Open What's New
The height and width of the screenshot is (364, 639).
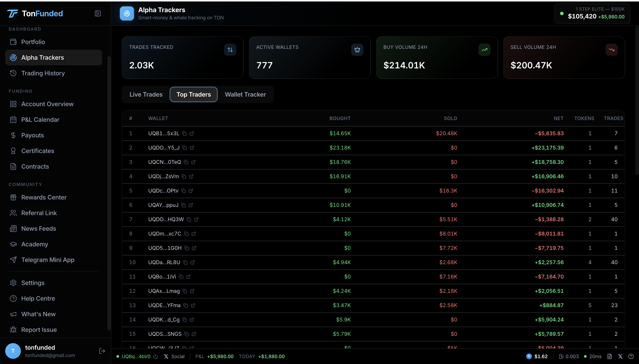tap(53, 314)
